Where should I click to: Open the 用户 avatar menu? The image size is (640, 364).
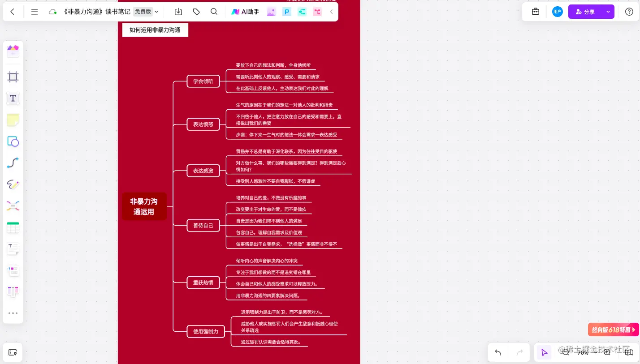557,12
